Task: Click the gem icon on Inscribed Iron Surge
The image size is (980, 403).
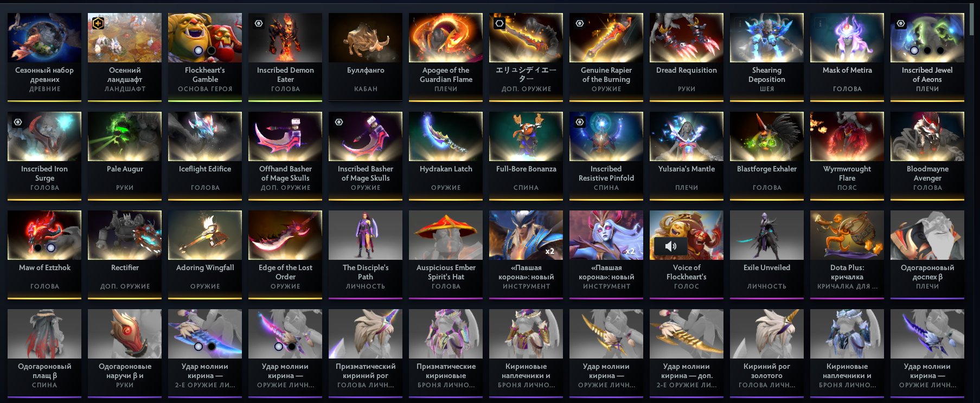Action: [18, 122]
